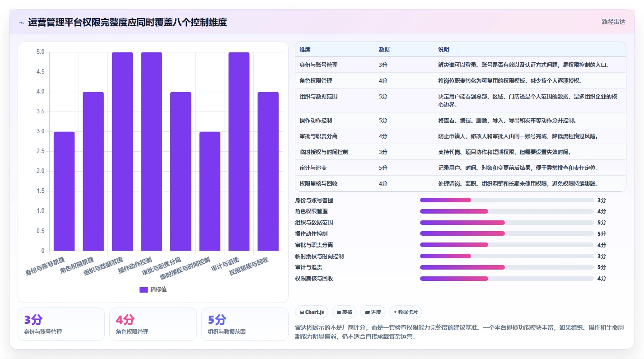Screen dimensions: 644x359
Task: Click the 身份与账号管理 progress bar
Action: (507, 200)
